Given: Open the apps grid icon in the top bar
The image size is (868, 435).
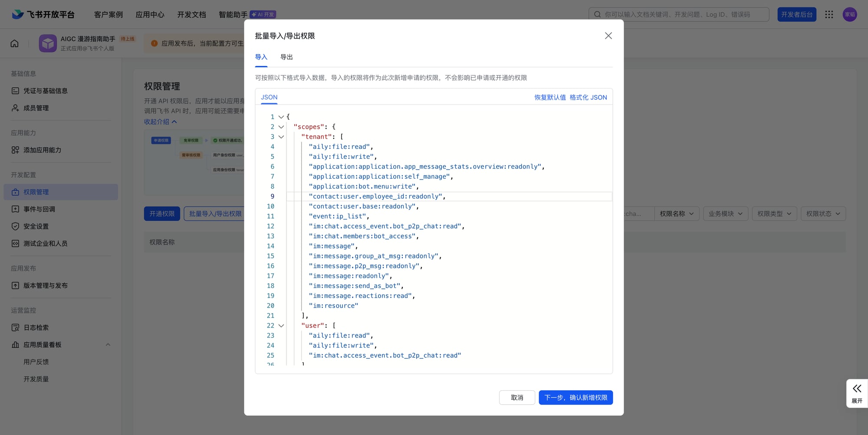Looking at the screenshot, I should pos(829,15).
